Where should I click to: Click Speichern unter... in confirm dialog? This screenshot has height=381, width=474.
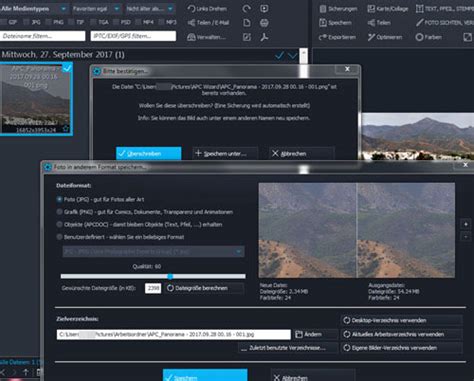[225, 154]
